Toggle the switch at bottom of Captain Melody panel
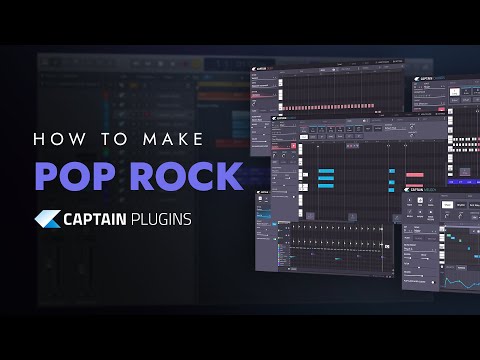Image resolution: width=480 pixels, height=360 pixels. (433, 282)
